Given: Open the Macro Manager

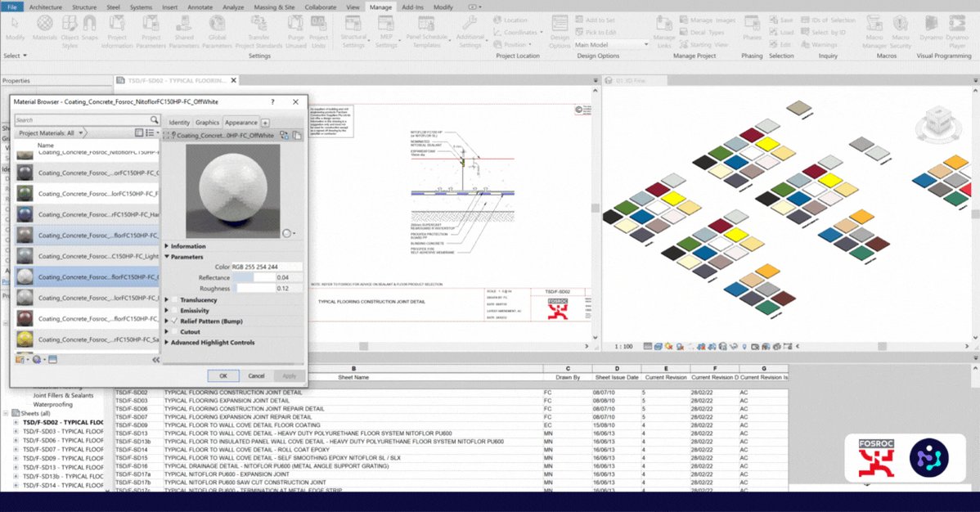Looking at the screenshot, I should tap(874, 31).
